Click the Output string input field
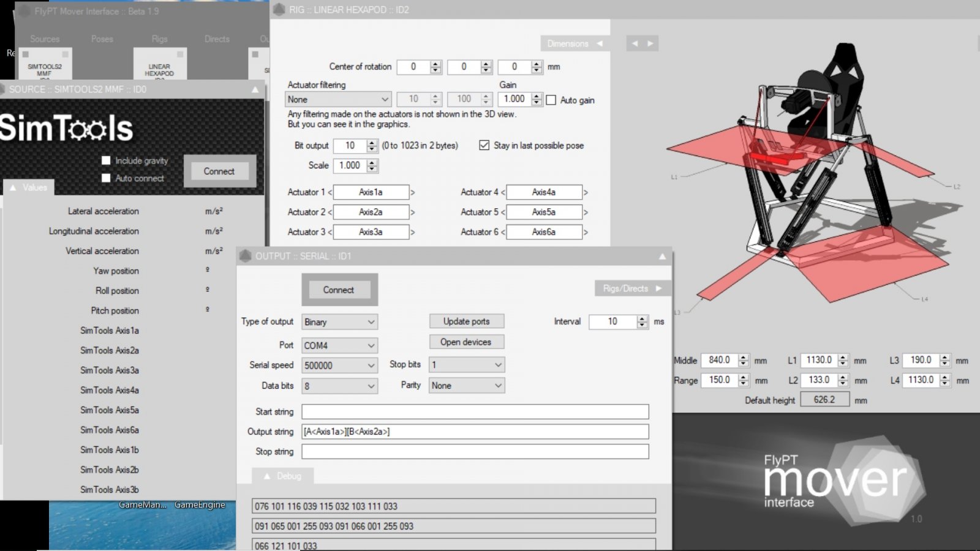Screen dimensions: 980x551 click(475, 432)
